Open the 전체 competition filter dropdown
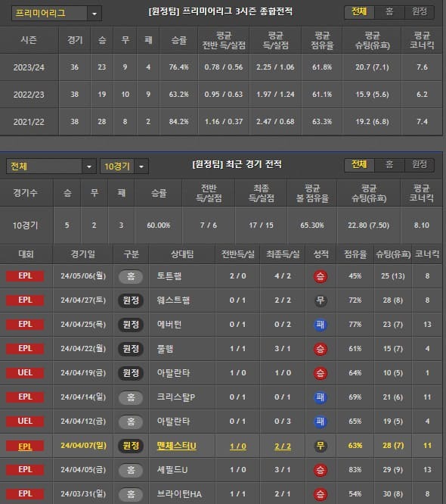The height and width of the screenshot is (504, 446). click(51, 166)
